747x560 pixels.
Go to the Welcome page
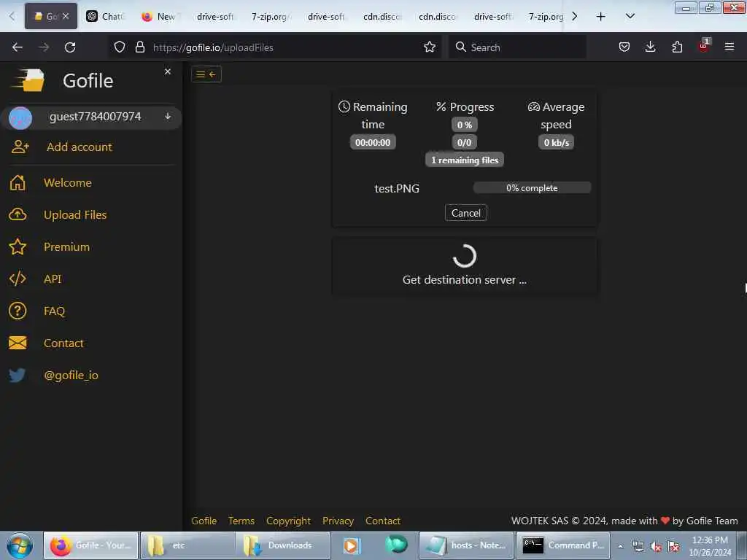coord(68,183)
